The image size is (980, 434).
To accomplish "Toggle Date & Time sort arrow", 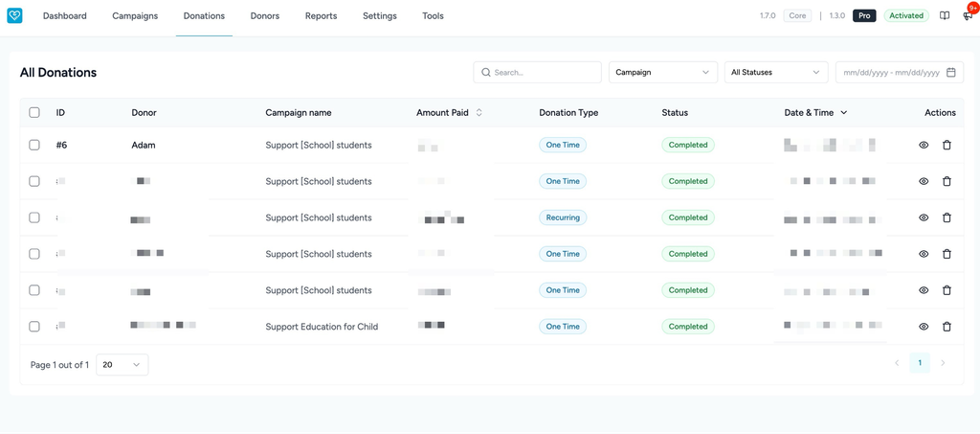I will [x=844, y=112].
